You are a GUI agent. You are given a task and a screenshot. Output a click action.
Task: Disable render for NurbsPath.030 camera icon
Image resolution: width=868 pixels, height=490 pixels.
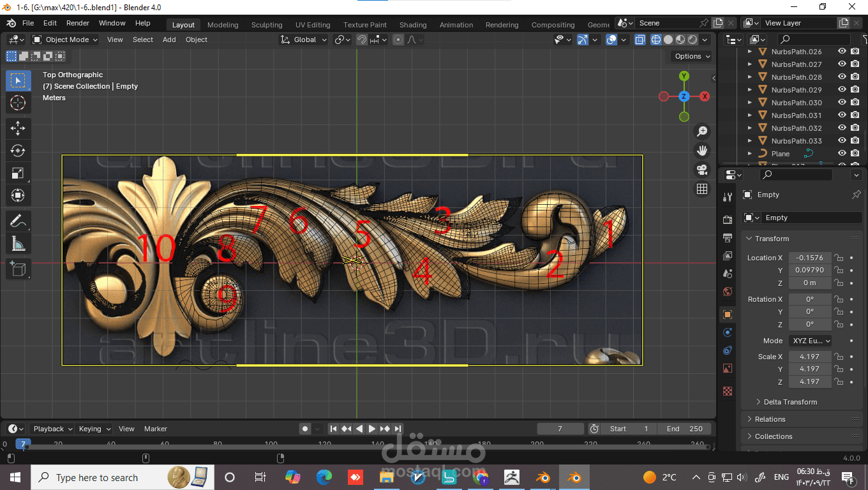click(x=855, y=103)
